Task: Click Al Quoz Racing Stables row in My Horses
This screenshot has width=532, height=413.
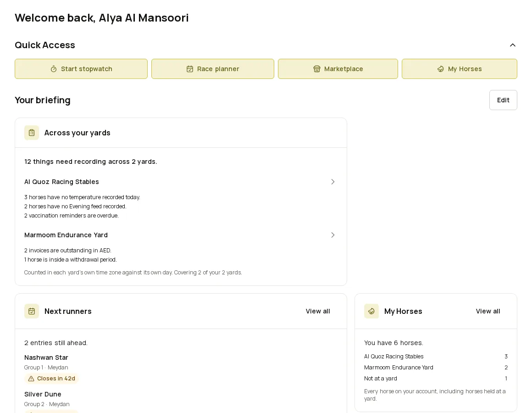Action: click(x=436, y=357)
